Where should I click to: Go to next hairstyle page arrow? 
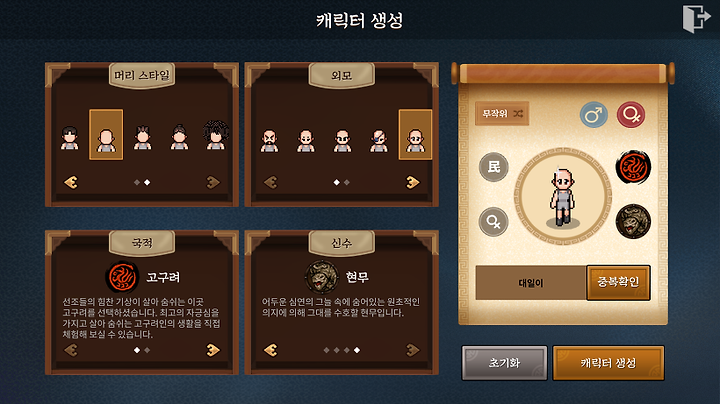(213, 182)
